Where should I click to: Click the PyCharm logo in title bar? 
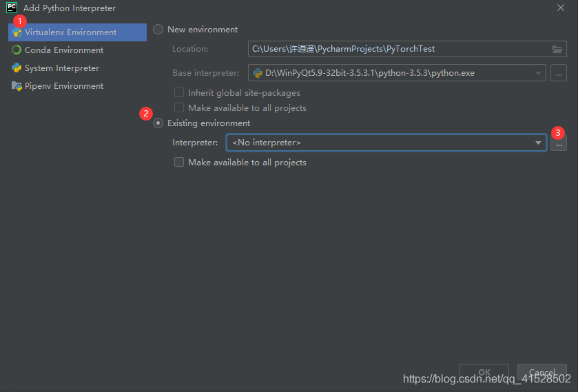pyautogui.click(x=12, y=8)
